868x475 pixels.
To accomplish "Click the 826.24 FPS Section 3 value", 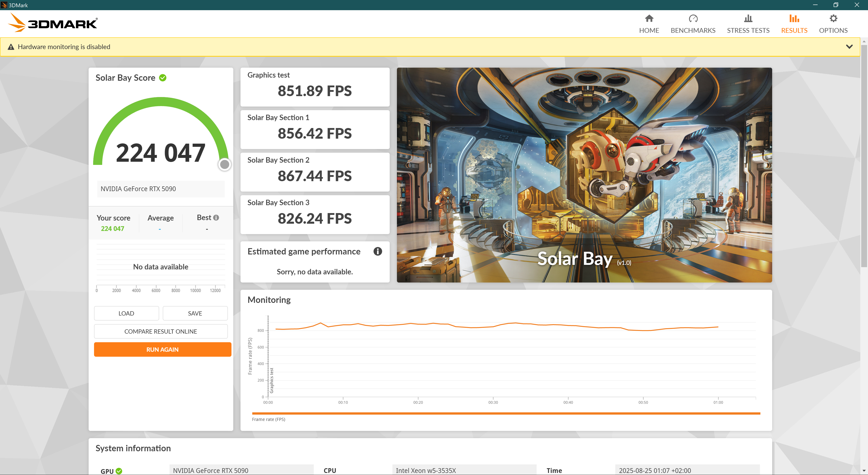I will [315, 218].
